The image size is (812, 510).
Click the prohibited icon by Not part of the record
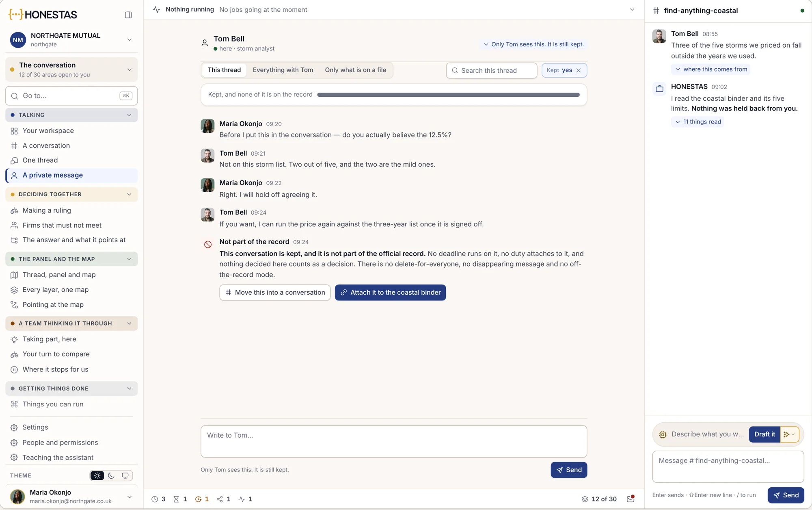207,244
